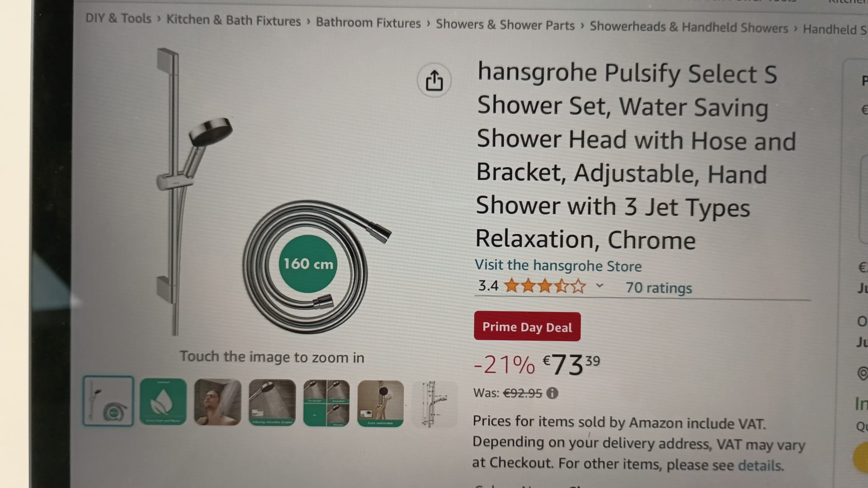This screenshot has height=488, width=868.
Task: Visit the hansgrohe Store link
Action: tap(558, 265)
